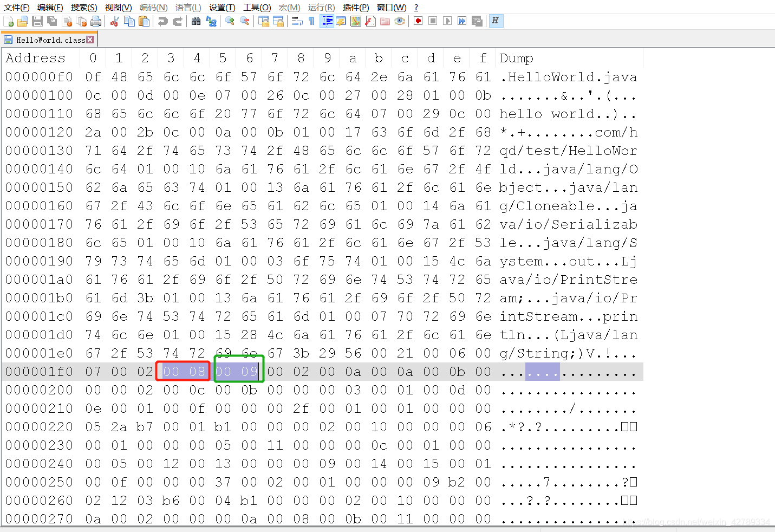Zoom in with the magnifier plus icon
Viewport: 775px width, 532px height.
pos(230,21)
